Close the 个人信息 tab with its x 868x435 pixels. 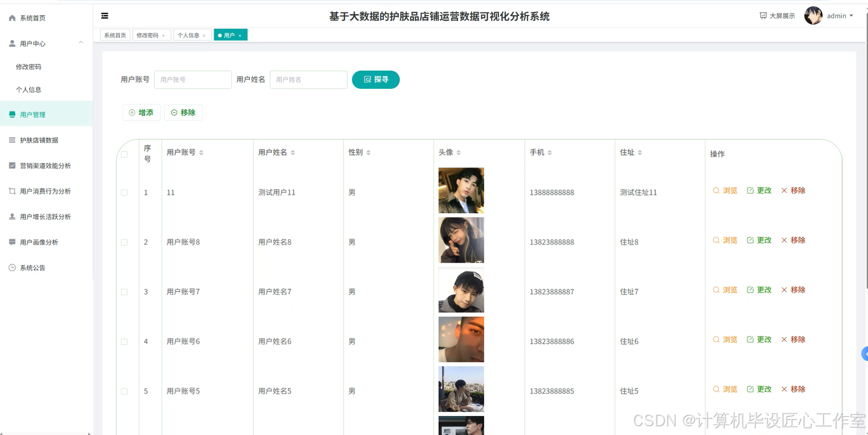[x=204, y=36]
